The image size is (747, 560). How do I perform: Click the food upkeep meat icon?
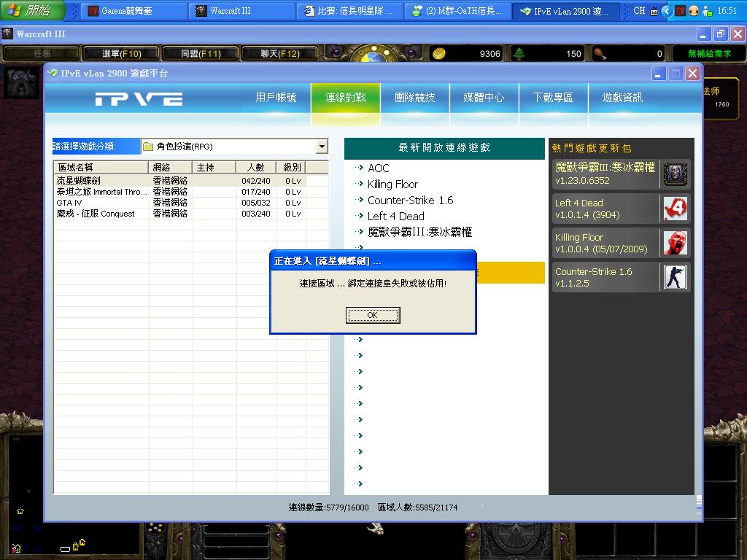600,53
